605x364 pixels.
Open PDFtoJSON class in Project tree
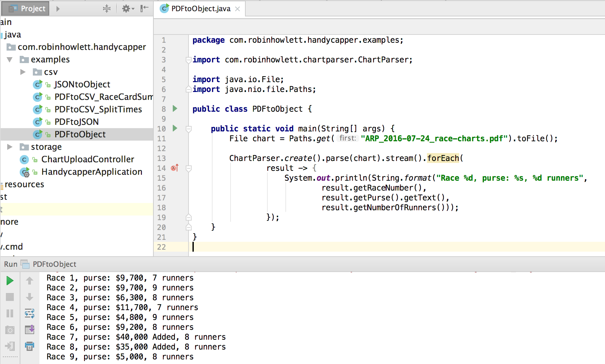pos(76,122)
